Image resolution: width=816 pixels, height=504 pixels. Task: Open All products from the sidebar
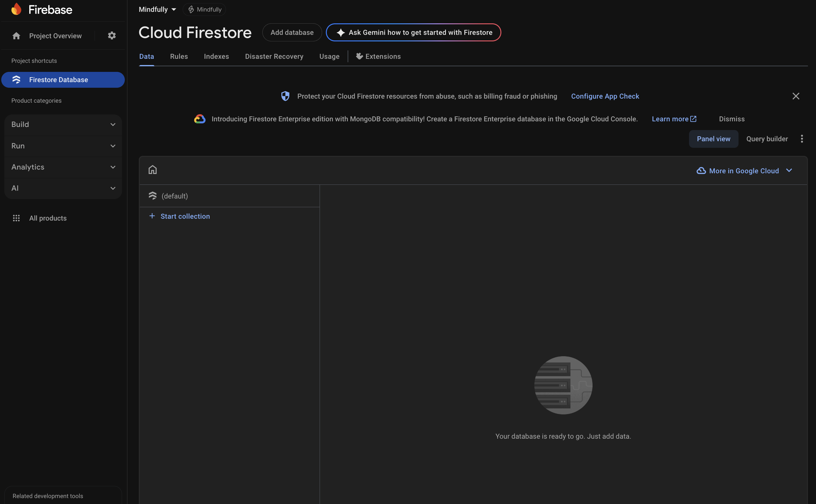click(48, 218)
